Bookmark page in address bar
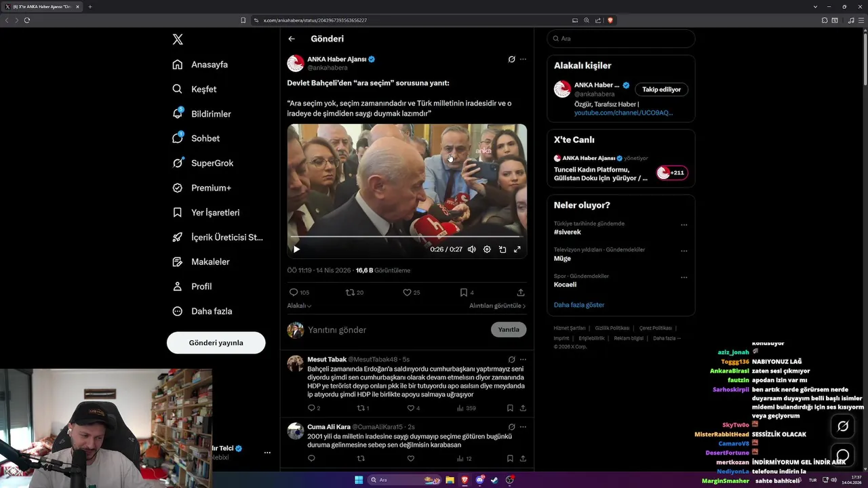 (243, 20)
